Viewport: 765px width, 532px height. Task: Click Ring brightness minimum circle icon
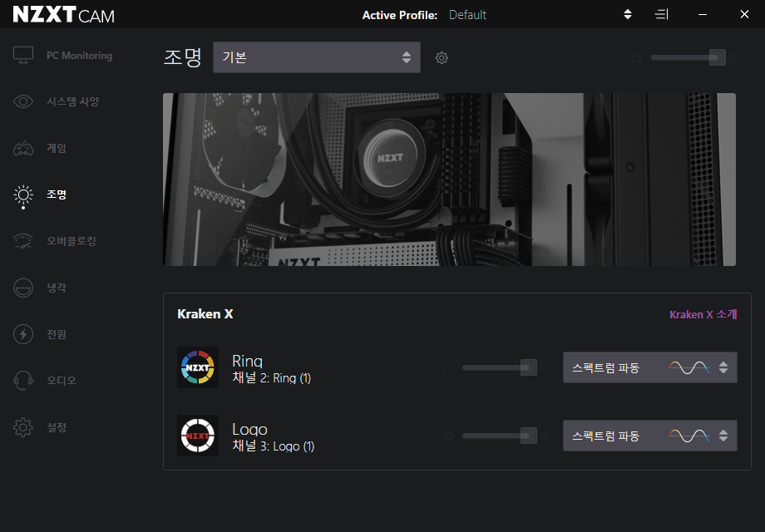pos(448,368)
